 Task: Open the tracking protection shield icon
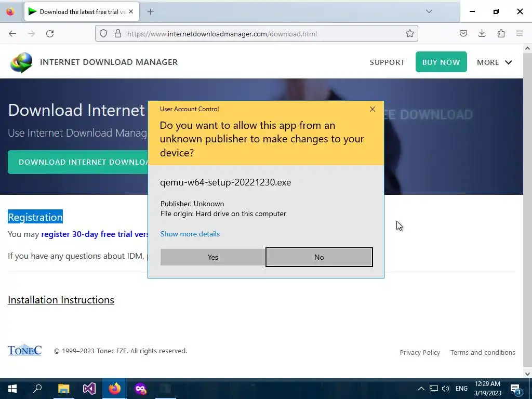point(103,33)
